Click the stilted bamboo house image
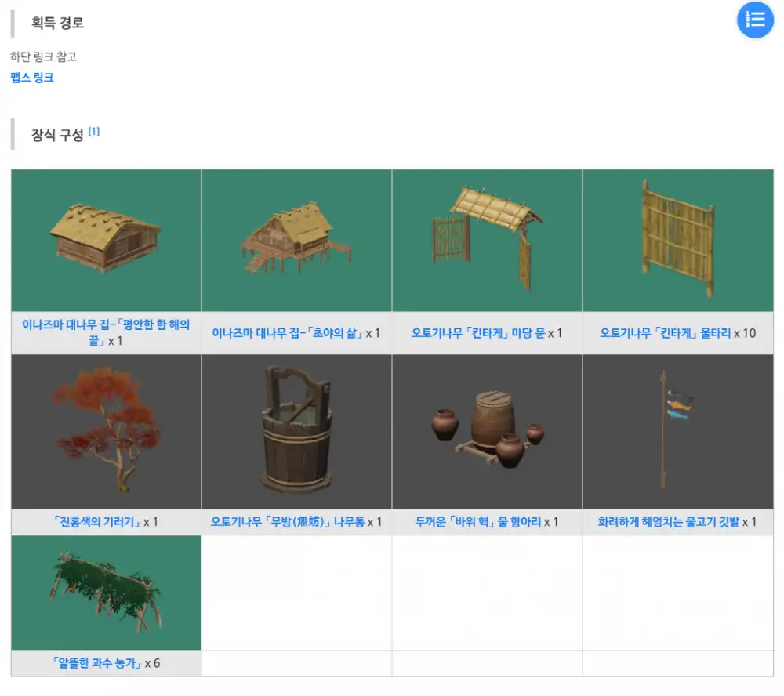This screenshot has height=696, width=784. [x=296, y=239]
